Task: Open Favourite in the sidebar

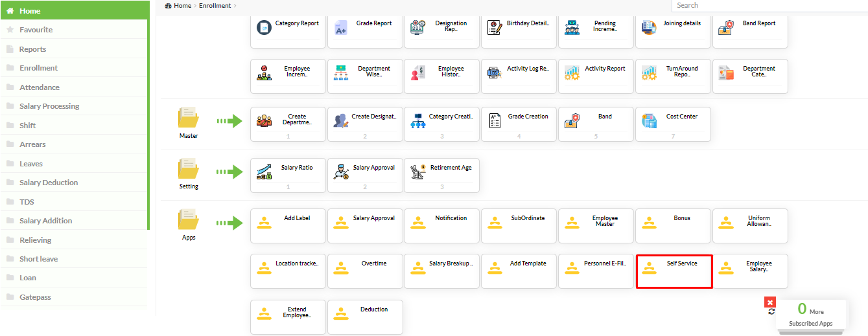Action: 74,30
